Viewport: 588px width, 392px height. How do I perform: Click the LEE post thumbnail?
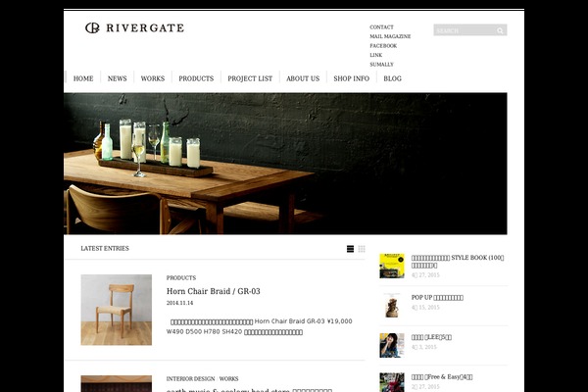point(392,345)
